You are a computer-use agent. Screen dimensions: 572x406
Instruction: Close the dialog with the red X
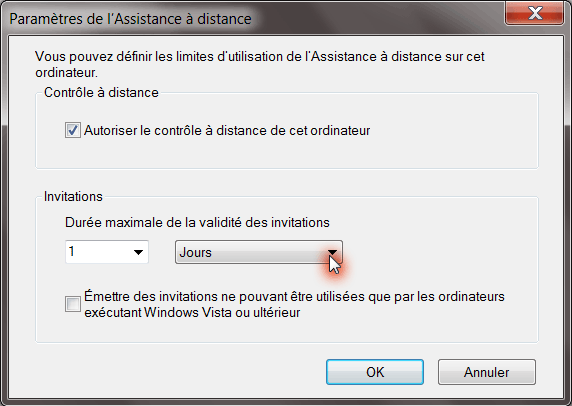coord(534,13)
